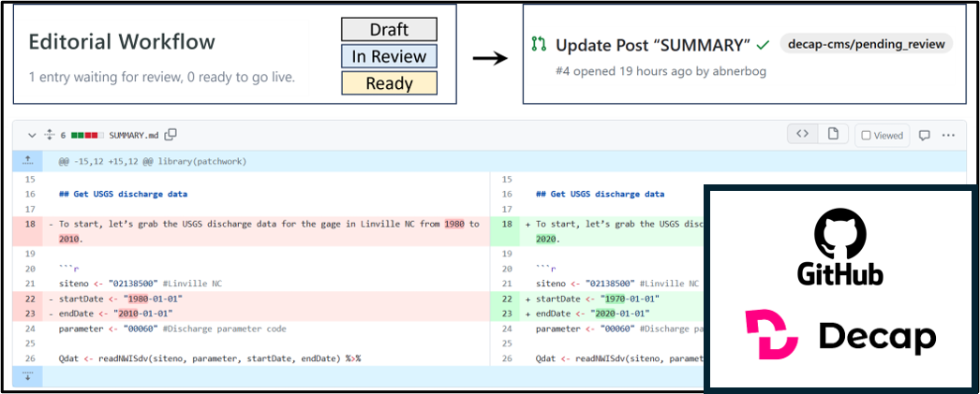Click the decap-cms/pending_review label
This screenshot has width=980, height=394.
866,44
